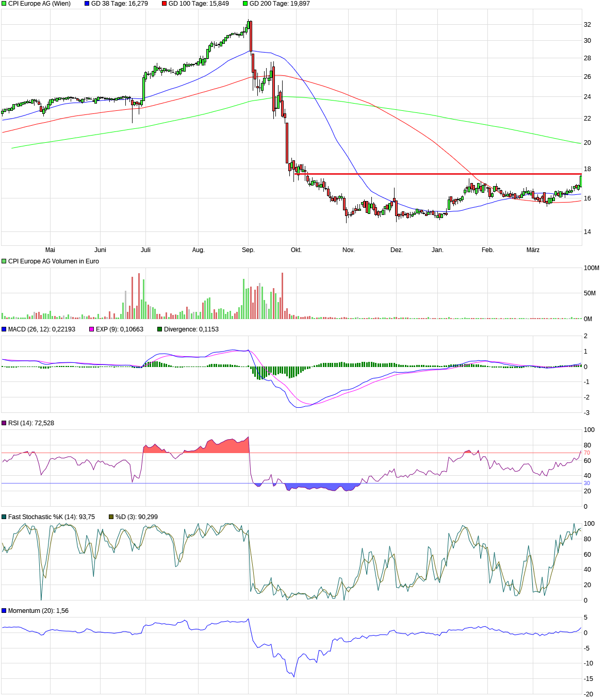Viewport: 606px width, 700px height.
Task: Select the CPI Europe AG Volumen in Euro label
Action: tap(53, 261)
